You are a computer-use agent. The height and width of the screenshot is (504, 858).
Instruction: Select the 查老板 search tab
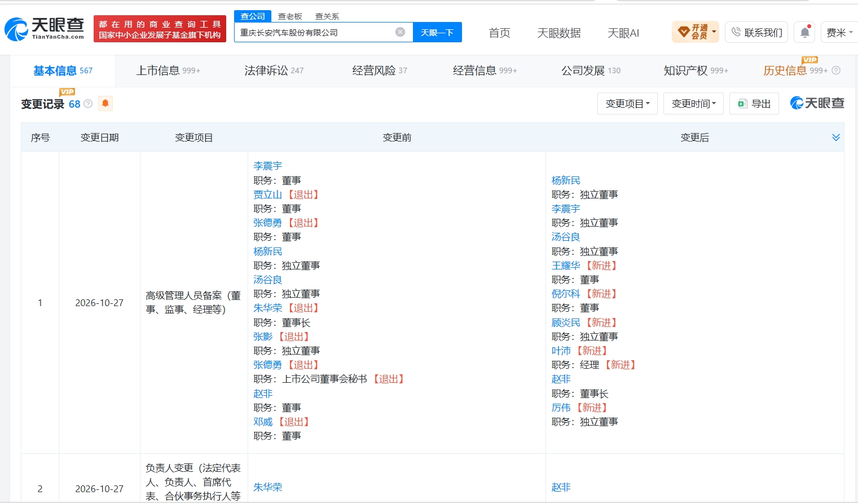click(x=290, y=16)
